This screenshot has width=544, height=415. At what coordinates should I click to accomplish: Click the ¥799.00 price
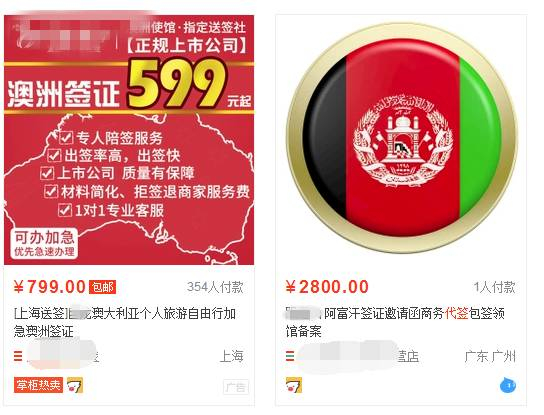pos(50,287)
